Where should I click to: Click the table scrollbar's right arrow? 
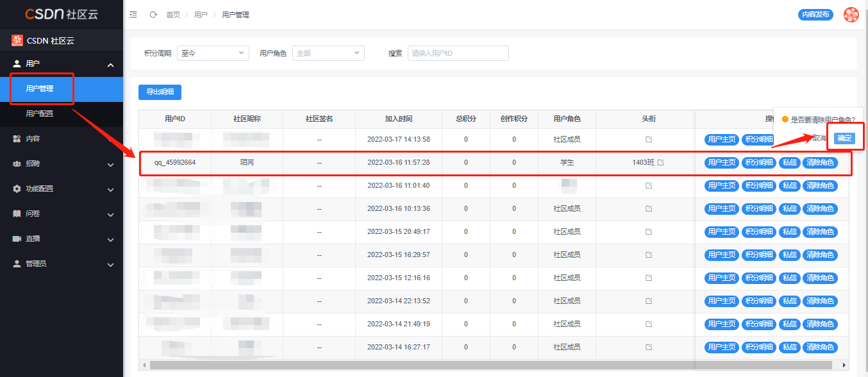(845, 365)
